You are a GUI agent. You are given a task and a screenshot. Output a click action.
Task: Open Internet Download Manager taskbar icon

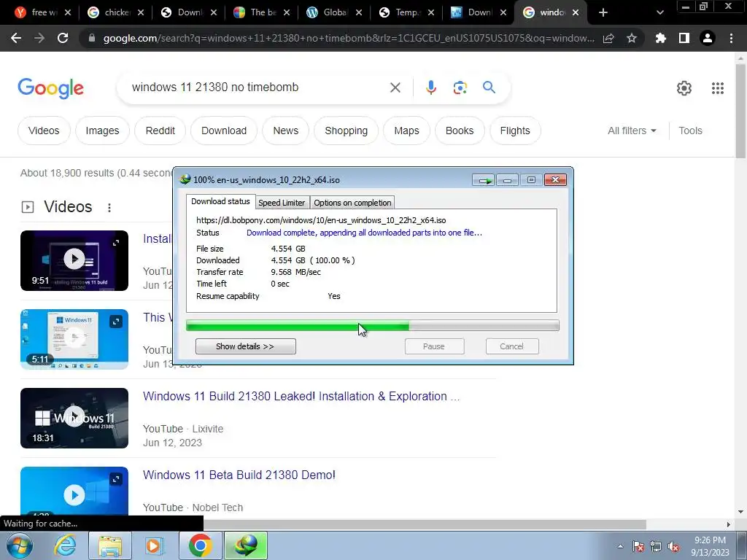tap(246, 545)
